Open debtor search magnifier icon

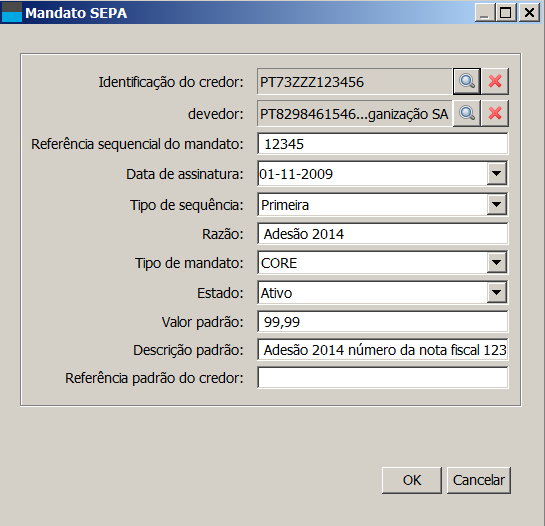pyautogui.click(x=467, y=114)
